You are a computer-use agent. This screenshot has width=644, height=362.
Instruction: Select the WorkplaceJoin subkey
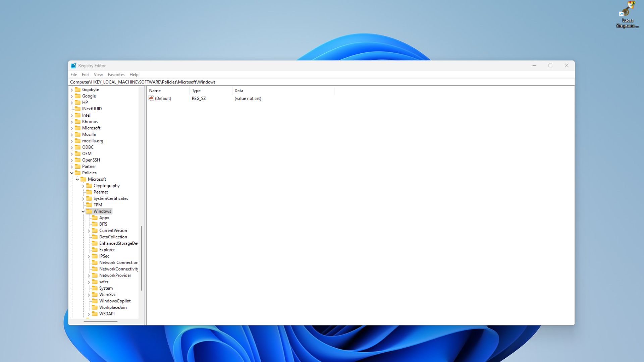112,307
